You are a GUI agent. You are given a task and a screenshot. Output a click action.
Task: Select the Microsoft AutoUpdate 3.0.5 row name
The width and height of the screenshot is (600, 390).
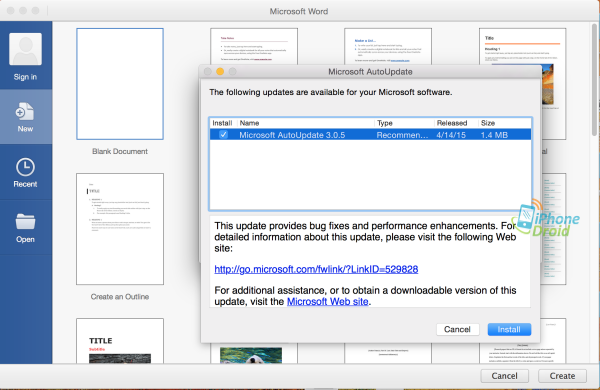pos(292,135)
